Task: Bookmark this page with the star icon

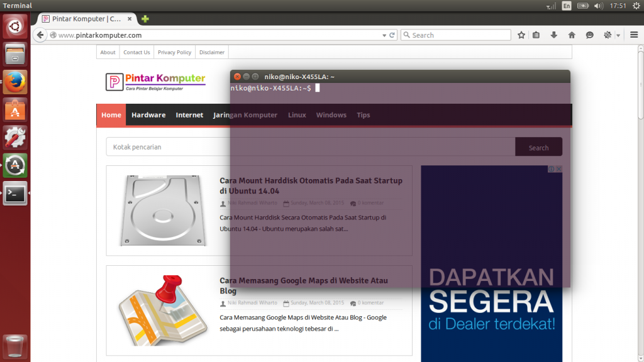Action: click(521, 35)
